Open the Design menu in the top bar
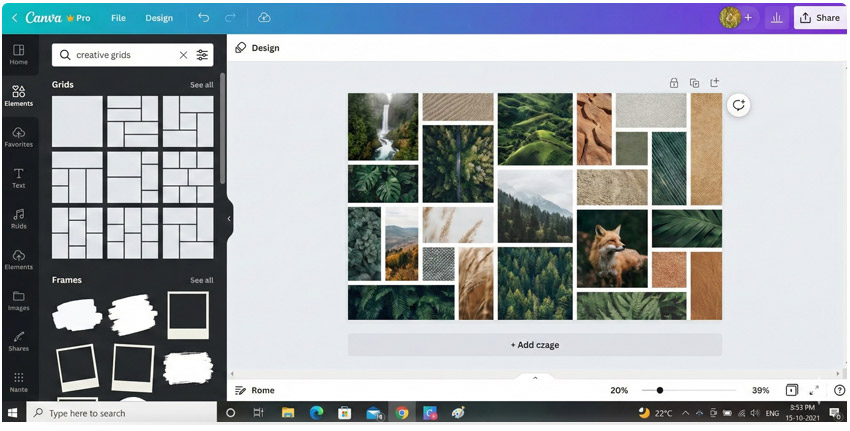The width and height of the screenshot is (850, 431). [159, 18]
